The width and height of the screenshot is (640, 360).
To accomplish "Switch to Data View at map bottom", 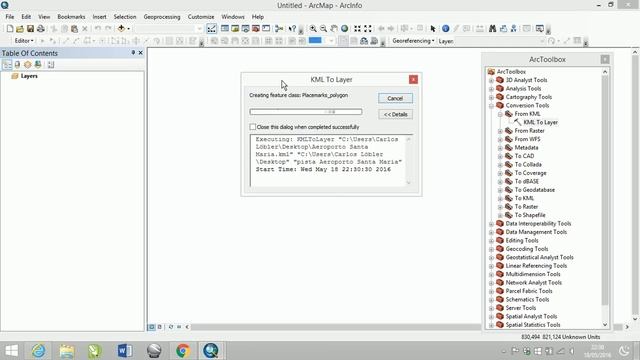I will click(152, 327).
